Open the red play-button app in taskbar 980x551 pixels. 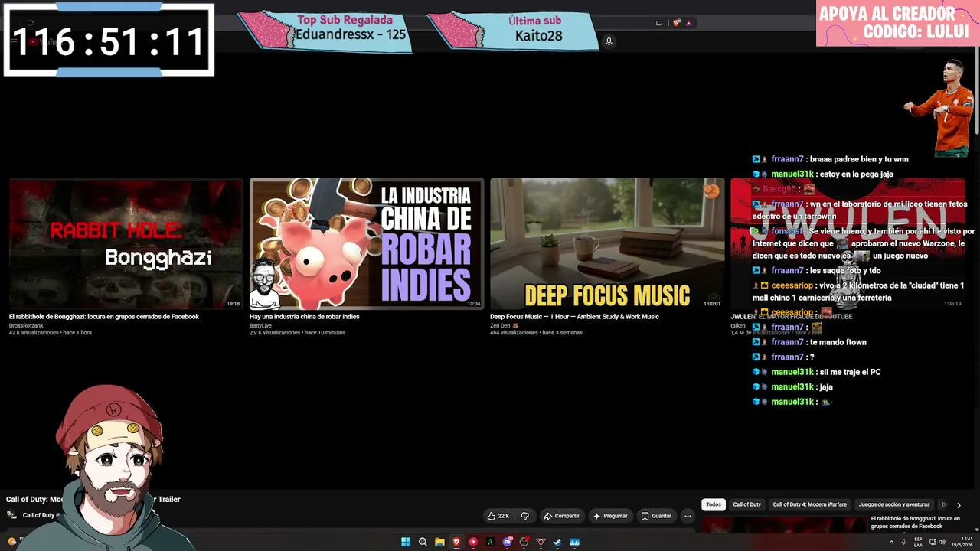[473, 542]
